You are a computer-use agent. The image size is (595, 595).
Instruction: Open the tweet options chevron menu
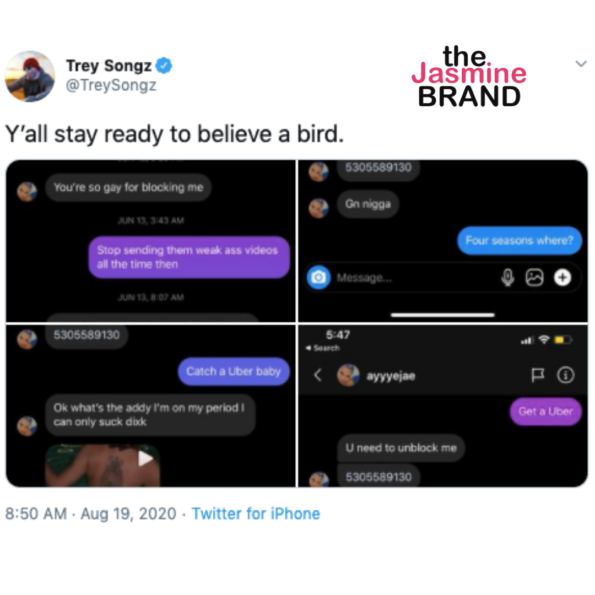pos(581,64)
